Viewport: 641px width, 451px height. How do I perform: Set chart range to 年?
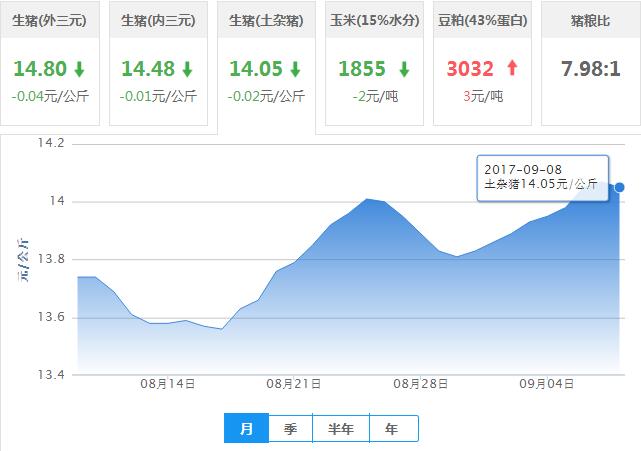pyautogui.click(x=392, y=429)
